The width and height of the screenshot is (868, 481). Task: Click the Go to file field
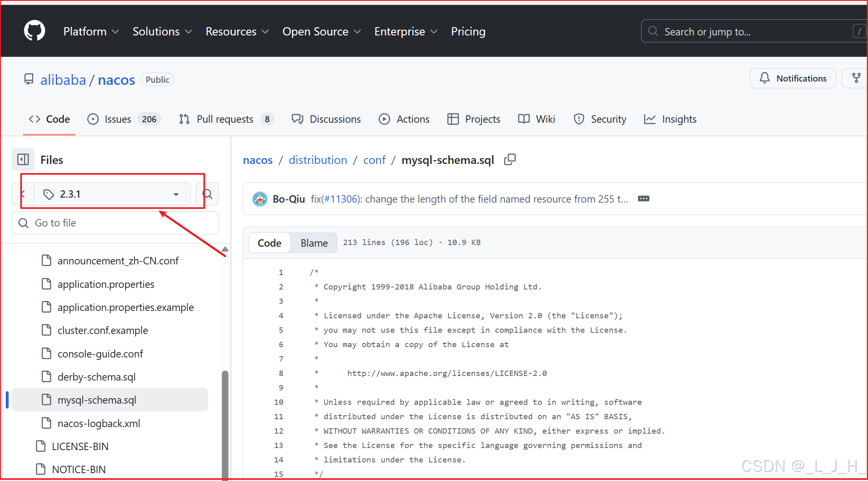[115, 223]
